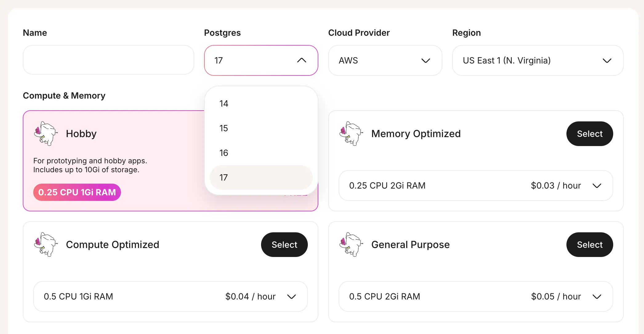This screenshot has height=334, width=644.
Task: Choose Postgres version 17 in dropdown
Action: 260,178
